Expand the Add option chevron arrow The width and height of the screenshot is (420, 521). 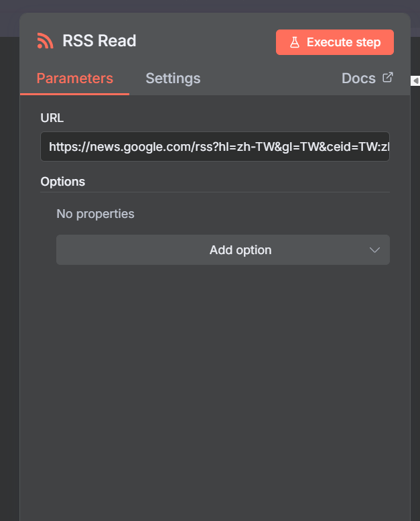point(374,250)
